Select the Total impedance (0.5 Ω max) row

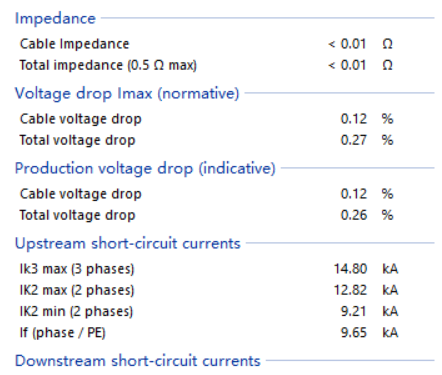(207, 65)
